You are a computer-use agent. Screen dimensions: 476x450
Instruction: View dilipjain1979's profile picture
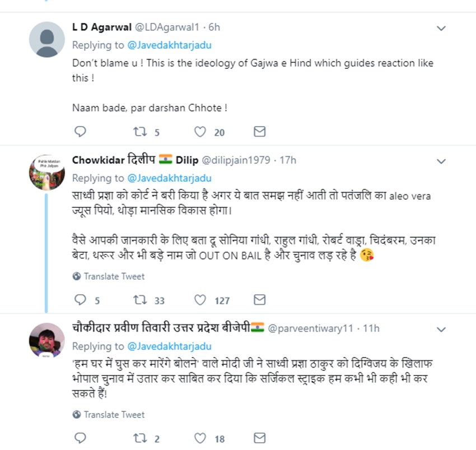click(x=46, y=171)
